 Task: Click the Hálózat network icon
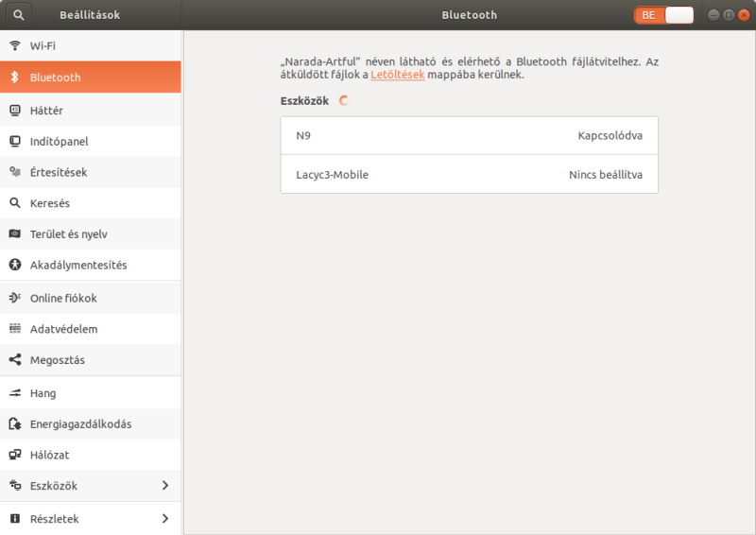pos(15,455)
